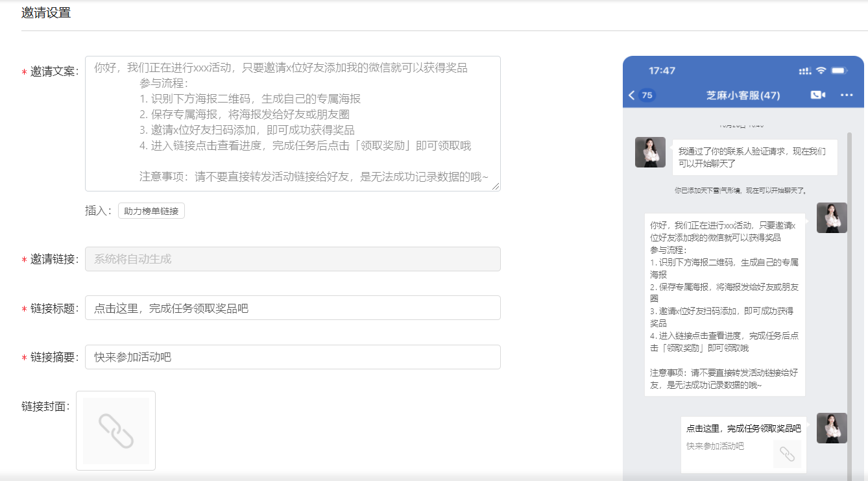Click the link icon inside the preview link card
The height and width of the screenshot is (481, 868).
(787, 454)
